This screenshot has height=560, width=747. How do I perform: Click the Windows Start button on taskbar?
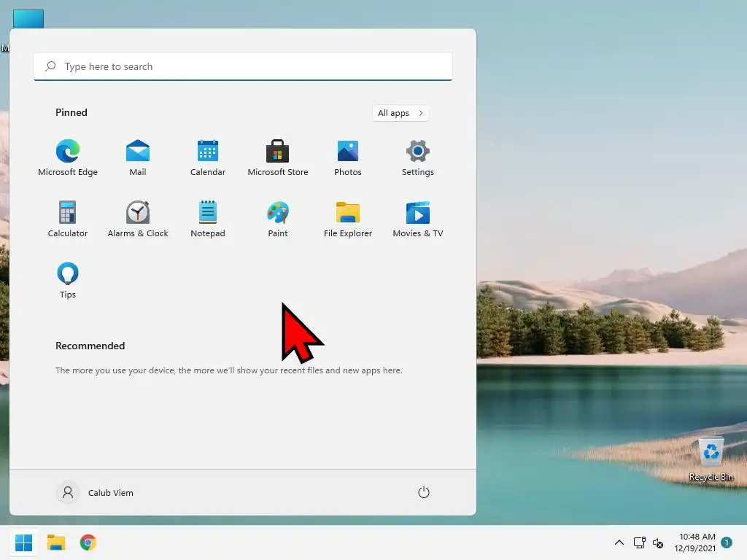(x=24, y=542)
